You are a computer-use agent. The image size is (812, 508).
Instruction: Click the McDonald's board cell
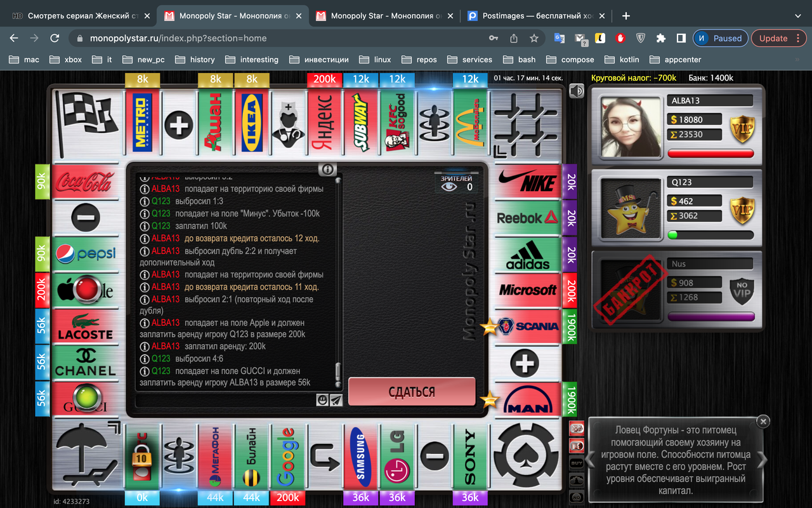470,123
